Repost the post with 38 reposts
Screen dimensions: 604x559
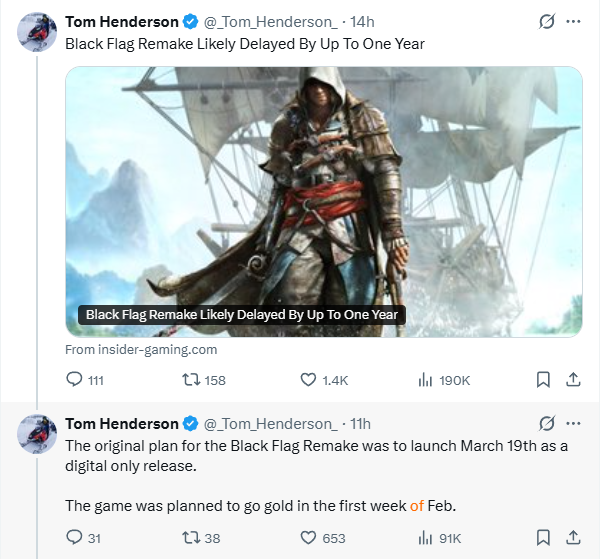(x=187, y=538)
